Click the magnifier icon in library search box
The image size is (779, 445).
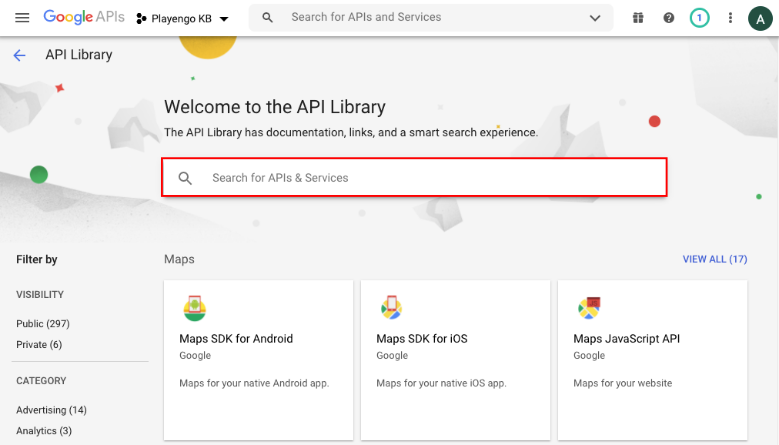click(185, 178)
